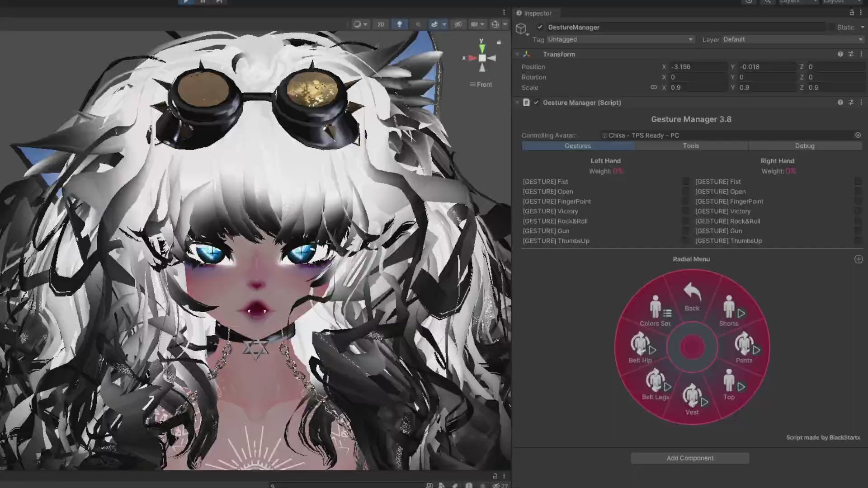Viewport: 868px width, 488px height.
Task: Switch to the Debug tab
Action: [x=804, y=146]
